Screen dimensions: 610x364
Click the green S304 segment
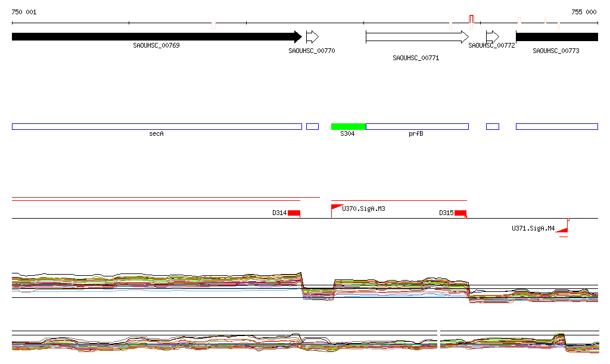pos(348,127)
